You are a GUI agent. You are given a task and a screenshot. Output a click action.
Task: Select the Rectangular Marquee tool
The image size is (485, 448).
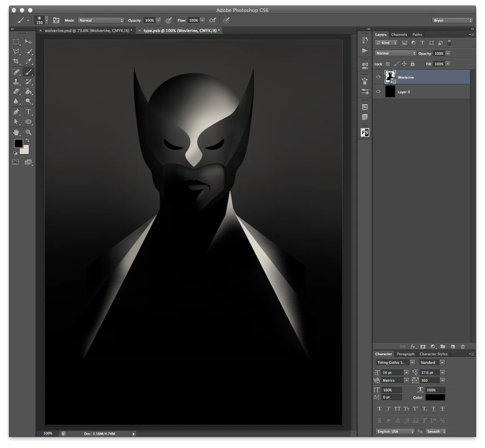pyautogui.click(x=16, y=42)
